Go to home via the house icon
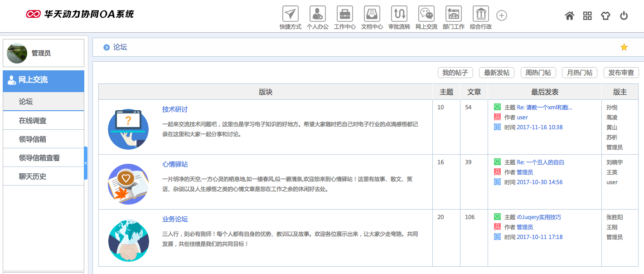Screen dimensions: 644x274 click(x=569, y=15)
